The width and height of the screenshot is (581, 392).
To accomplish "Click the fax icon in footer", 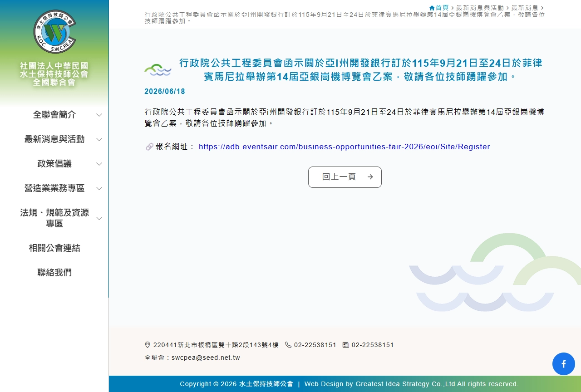I will pos(345,345).
